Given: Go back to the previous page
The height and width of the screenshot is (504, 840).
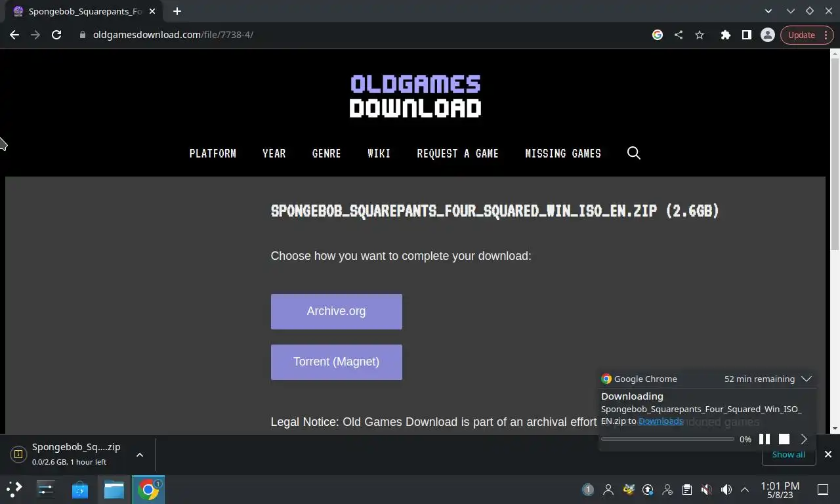Looking at the screenshot, I should (14, 35).
